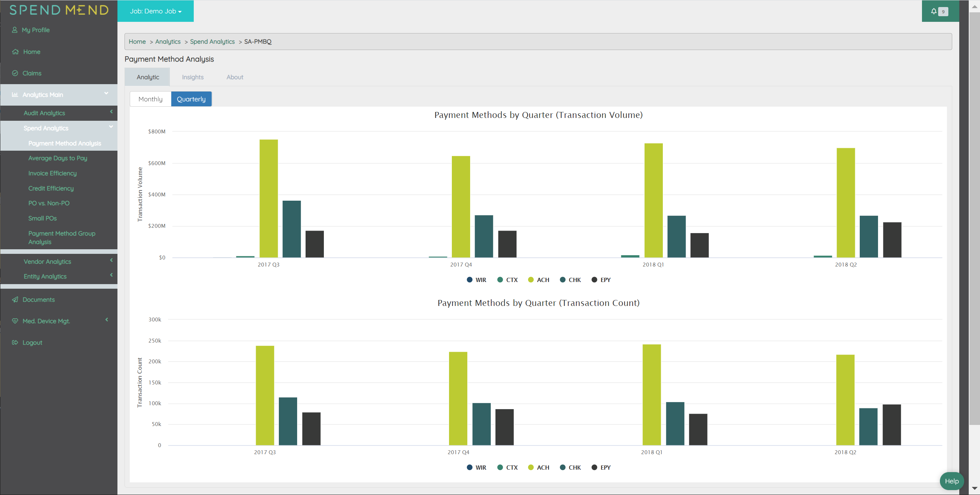Click the Spend Analytics breadcrumb link
The image size is (980, 495).
(x=212, y=42)
